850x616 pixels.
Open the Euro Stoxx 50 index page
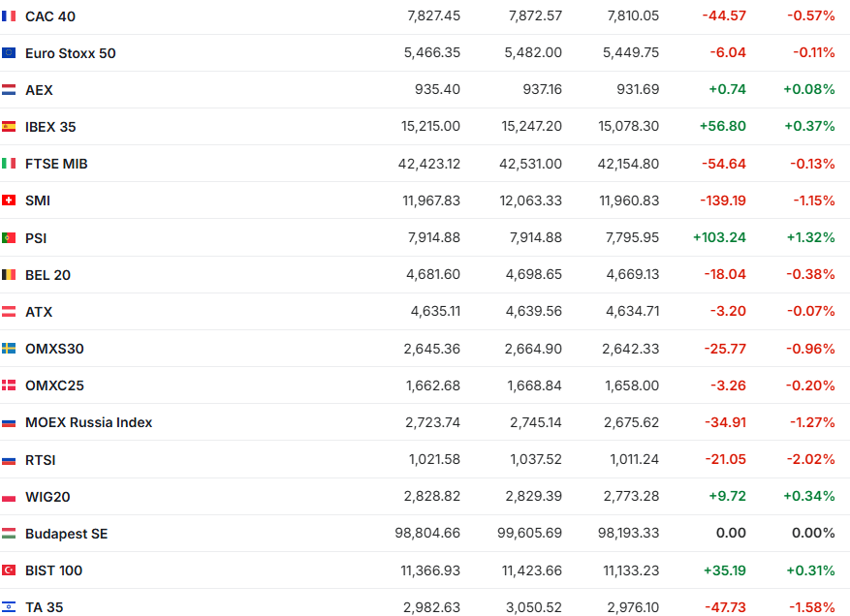click(70, 53)
